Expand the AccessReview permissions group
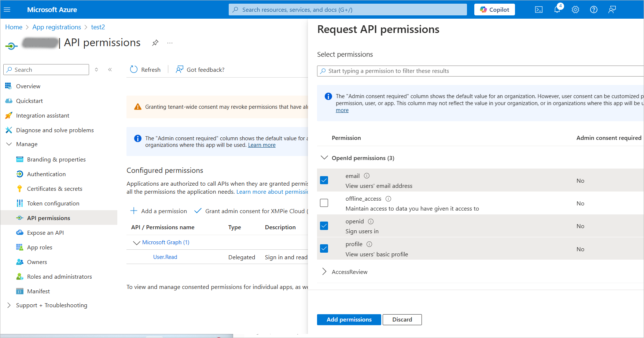Image resolution: width=644 pixels, height=338 pixels. point(324,272)
